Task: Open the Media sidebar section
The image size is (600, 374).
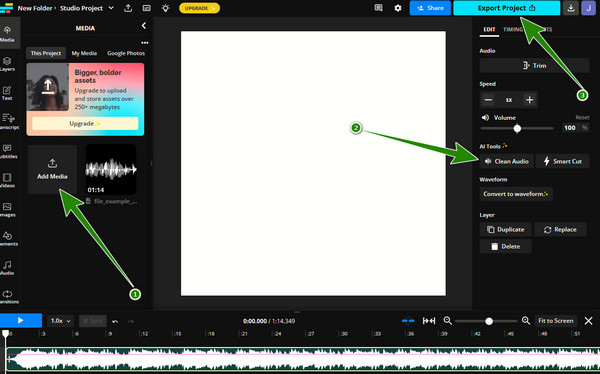Action: coord(8,34)
